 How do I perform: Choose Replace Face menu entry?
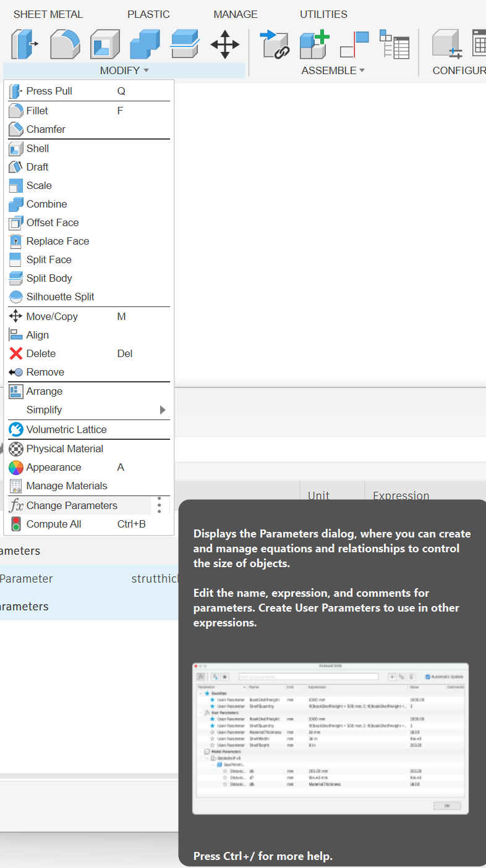[89, 241]
